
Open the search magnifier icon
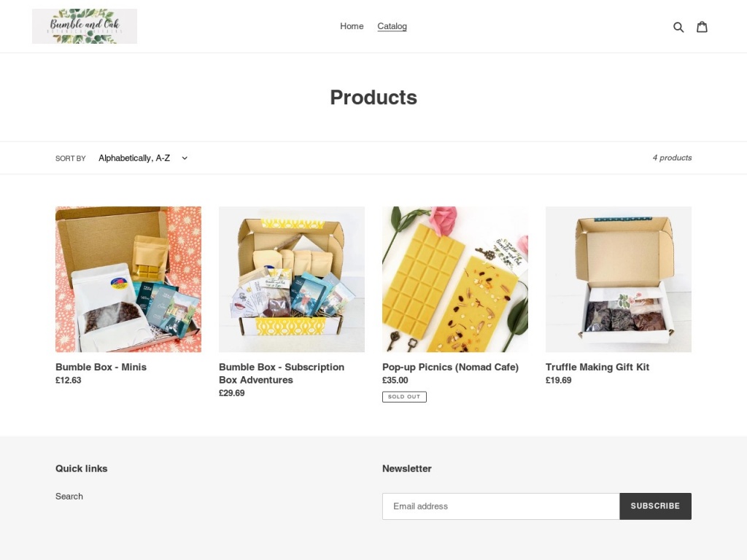(678, 27)
